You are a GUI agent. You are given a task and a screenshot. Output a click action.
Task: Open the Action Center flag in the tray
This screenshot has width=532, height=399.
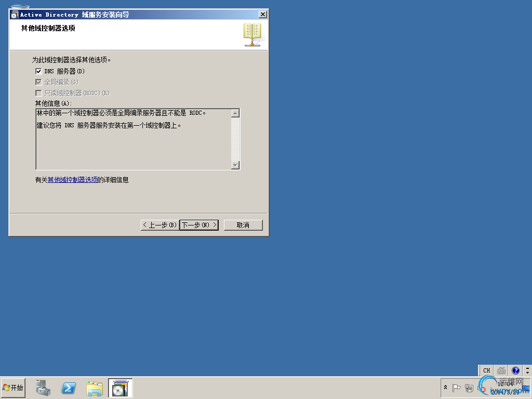[457, 388]
